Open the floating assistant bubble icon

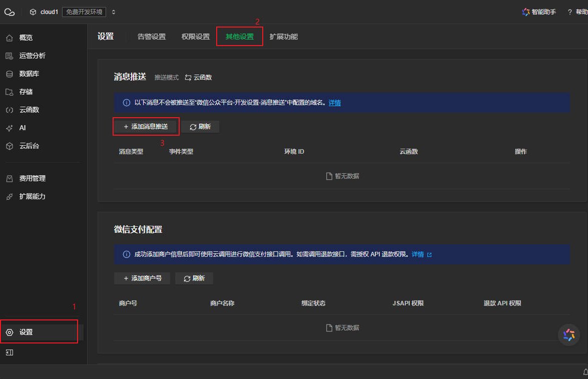coord(569,335)
